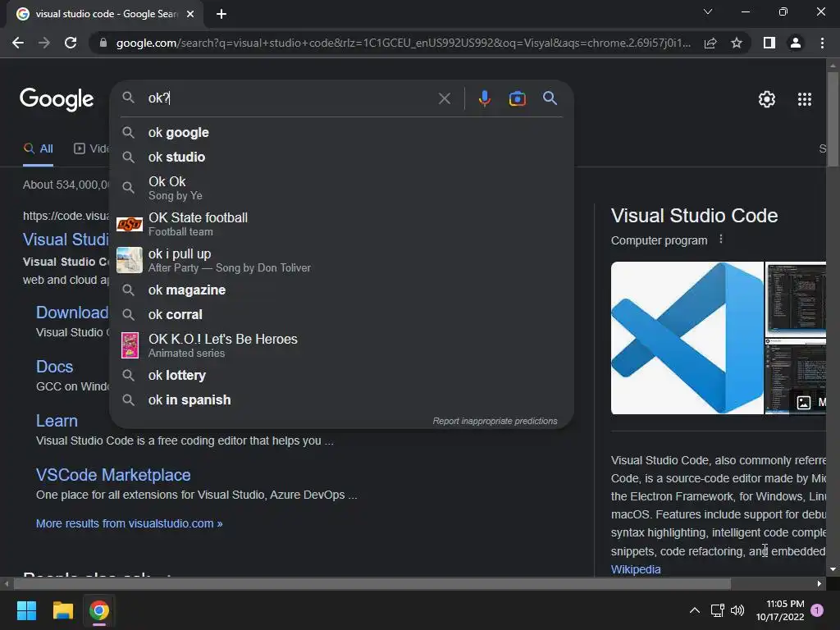Switch to the Videos results tab
Image resolution: width=840 pixels, height=630 pixels.
pos(91,149)
